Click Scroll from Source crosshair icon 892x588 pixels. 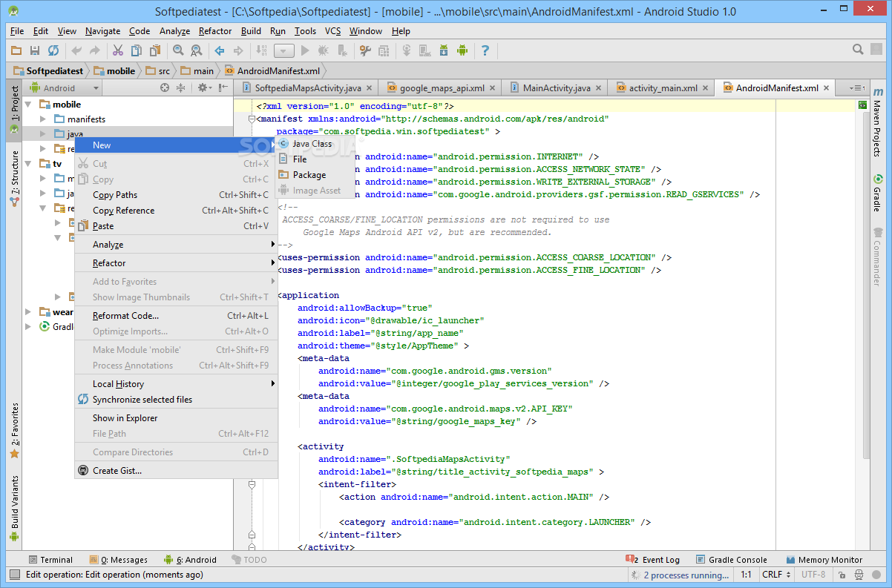pos(165,87)
